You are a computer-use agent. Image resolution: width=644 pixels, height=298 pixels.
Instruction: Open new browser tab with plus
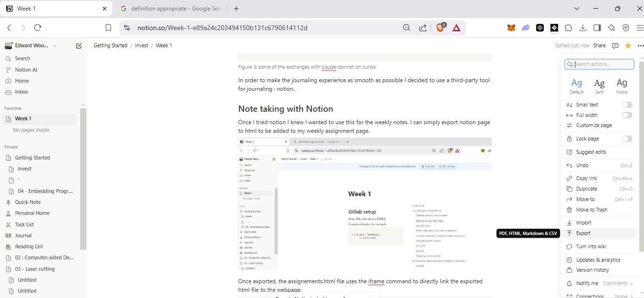(236, 9)
